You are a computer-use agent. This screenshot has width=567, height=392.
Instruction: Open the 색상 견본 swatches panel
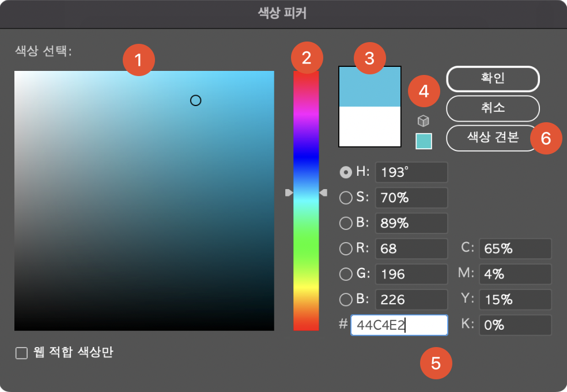click(x=489, y=138)
